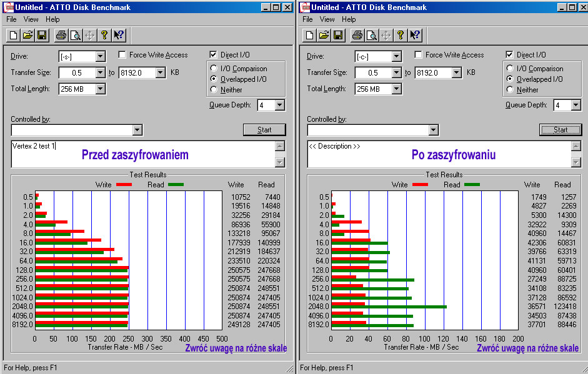Click the About question-mark icon, right window

[401, 35]
